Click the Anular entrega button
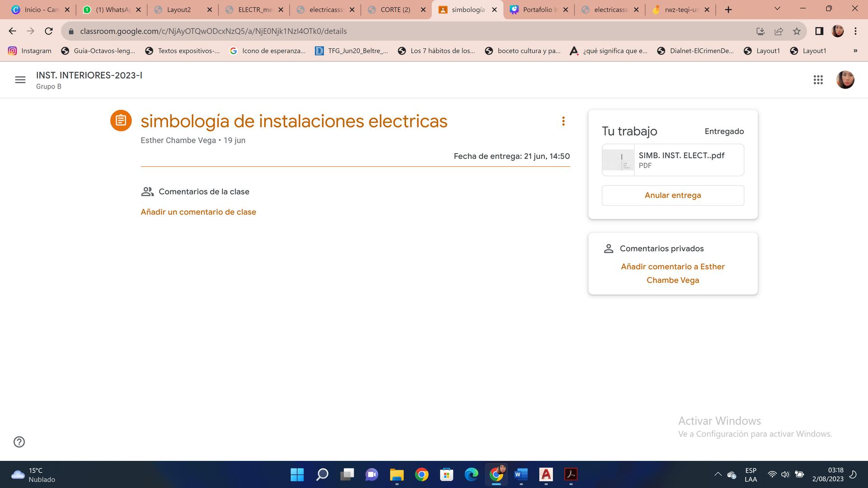868x488 pixels. click(673, 195)
